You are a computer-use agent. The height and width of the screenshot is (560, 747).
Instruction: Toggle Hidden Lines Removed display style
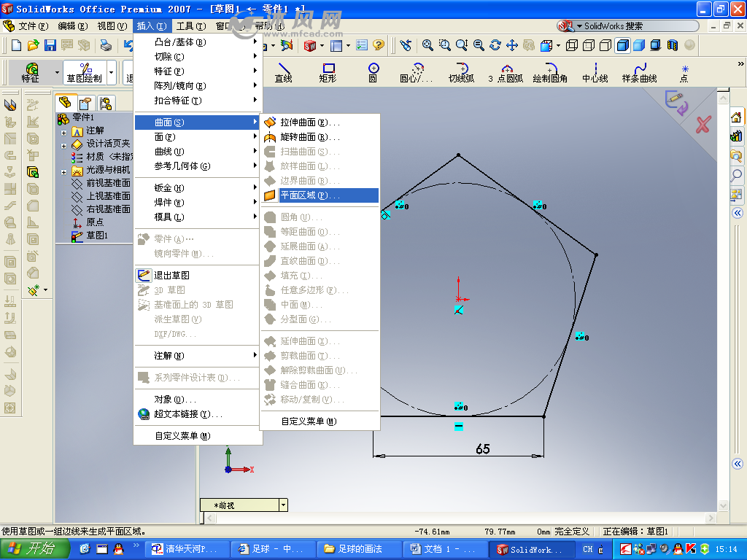tap(605, 45)
